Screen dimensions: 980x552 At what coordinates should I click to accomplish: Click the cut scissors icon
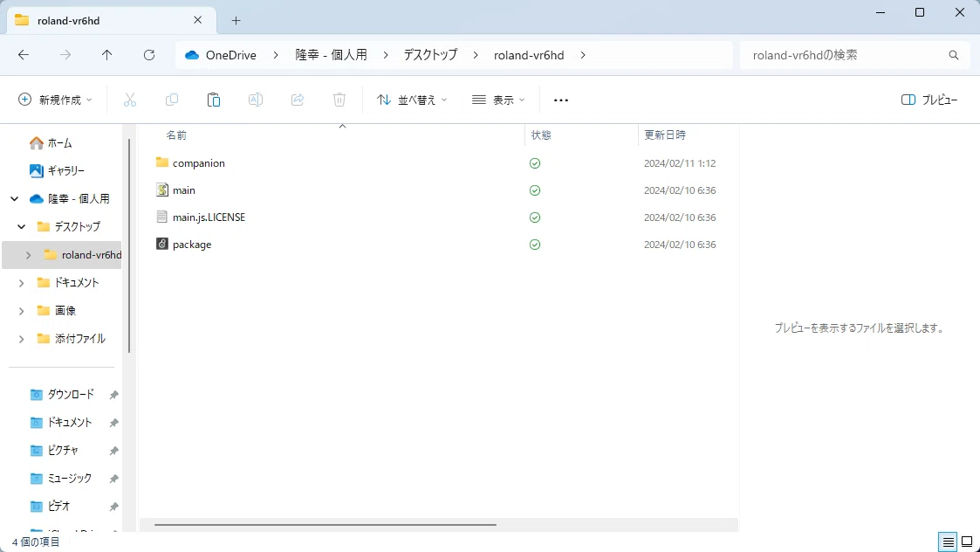129,100
